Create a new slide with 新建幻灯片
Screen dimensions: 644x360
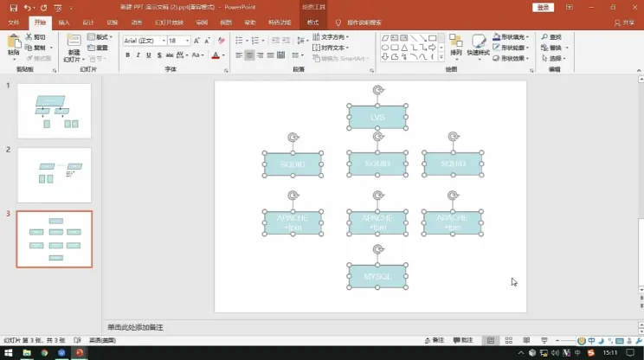click(74, 48)
